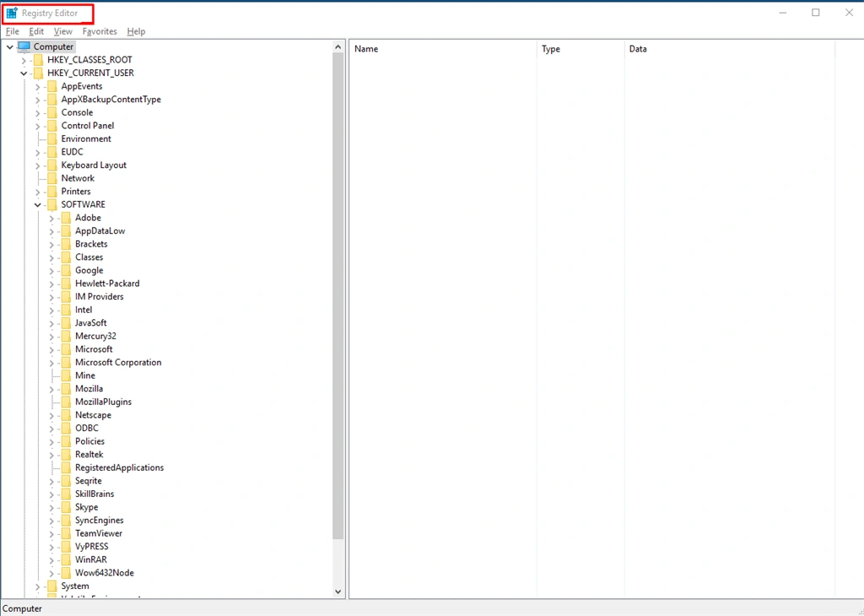Expand the Control Panel key
This screenshot has width=864, height=616.
(x=37, y=127)
